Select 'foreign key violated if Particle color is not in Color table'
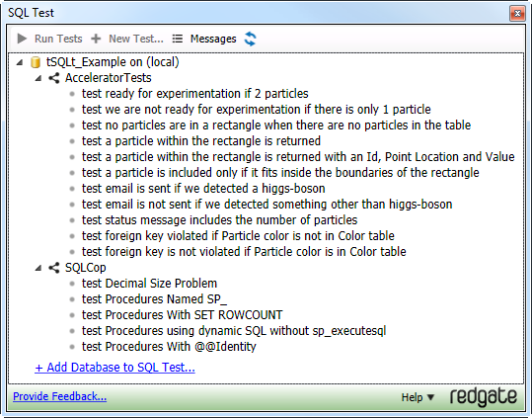 (x=238, y=235)
